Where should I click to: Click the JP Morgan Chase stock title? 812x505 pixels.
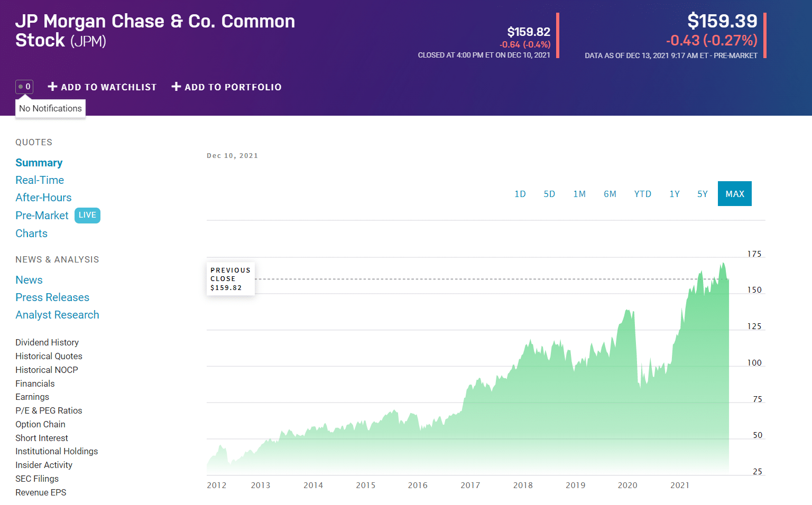155,31
